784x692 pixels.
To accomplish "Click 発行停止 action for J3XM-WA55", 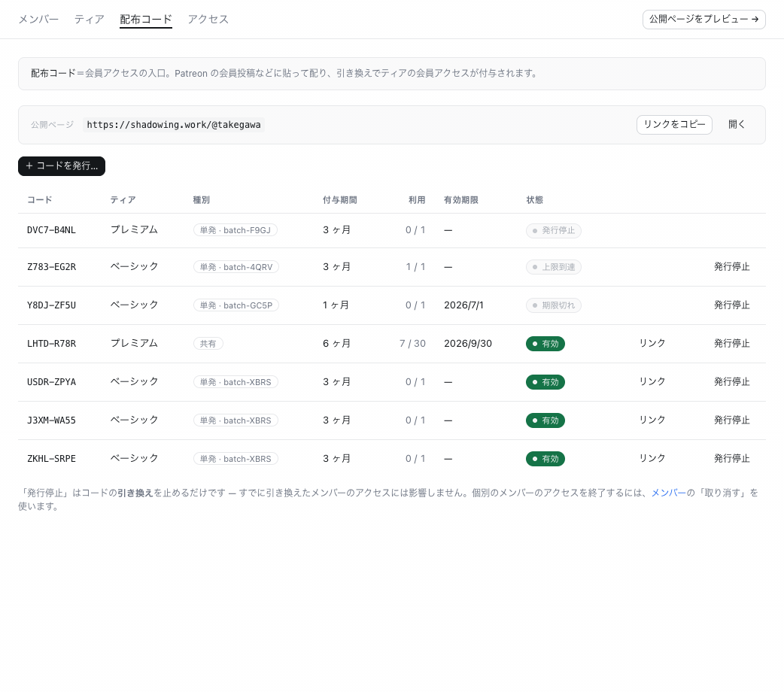I will tap(731, 420).
